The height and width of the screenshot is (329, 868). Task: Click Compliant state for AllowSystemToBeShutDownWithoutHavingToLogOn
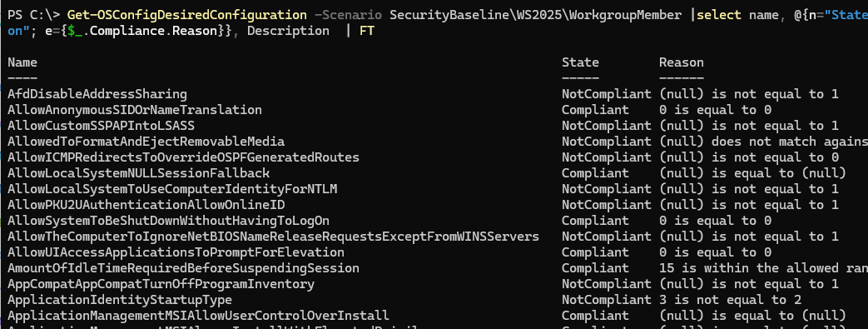pos(595,221)
